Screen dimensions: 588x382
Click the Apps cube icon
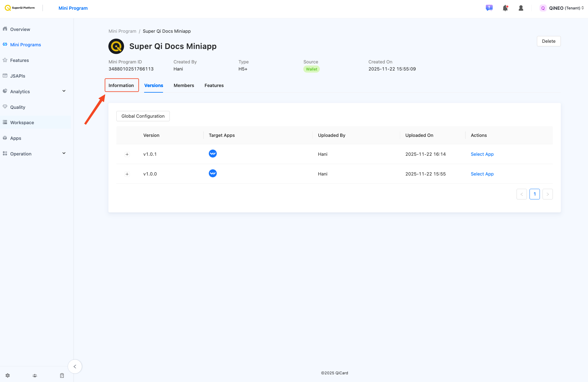coord(5,138)
